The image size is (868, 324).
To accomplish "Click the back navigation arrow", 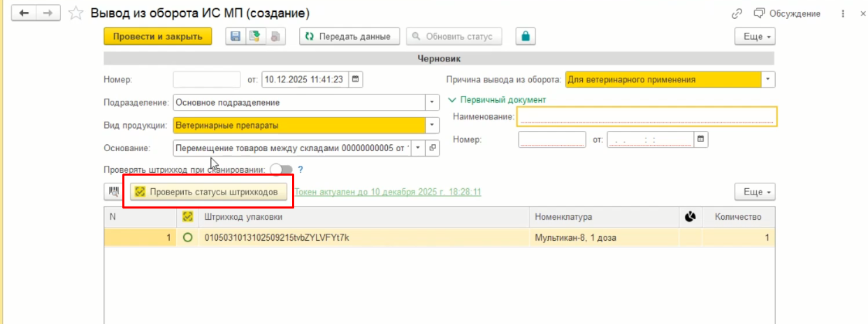I will click(x=24, y=13).
